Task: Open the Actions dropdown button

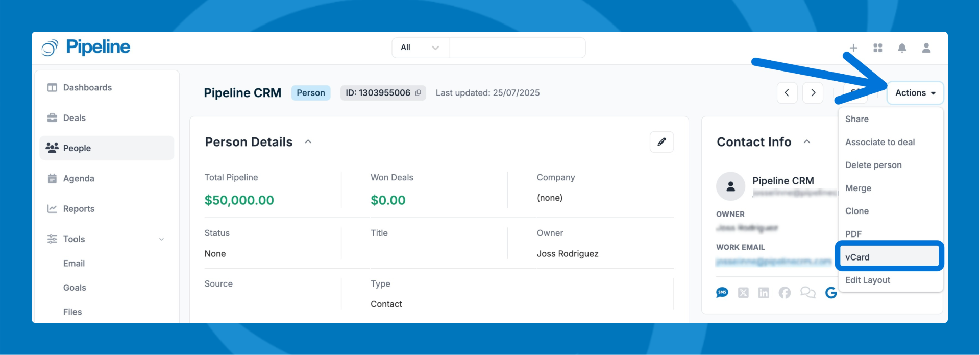Action: pos(915,93)
